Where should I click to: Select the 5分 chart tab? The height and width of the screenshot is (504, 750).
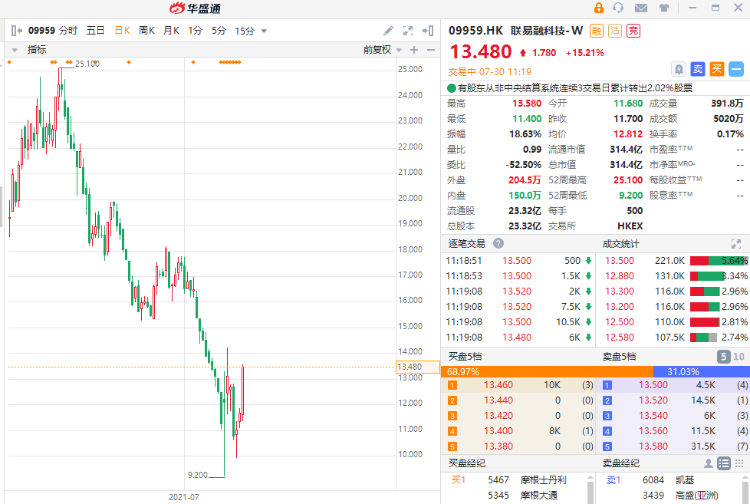click(219, 31)
